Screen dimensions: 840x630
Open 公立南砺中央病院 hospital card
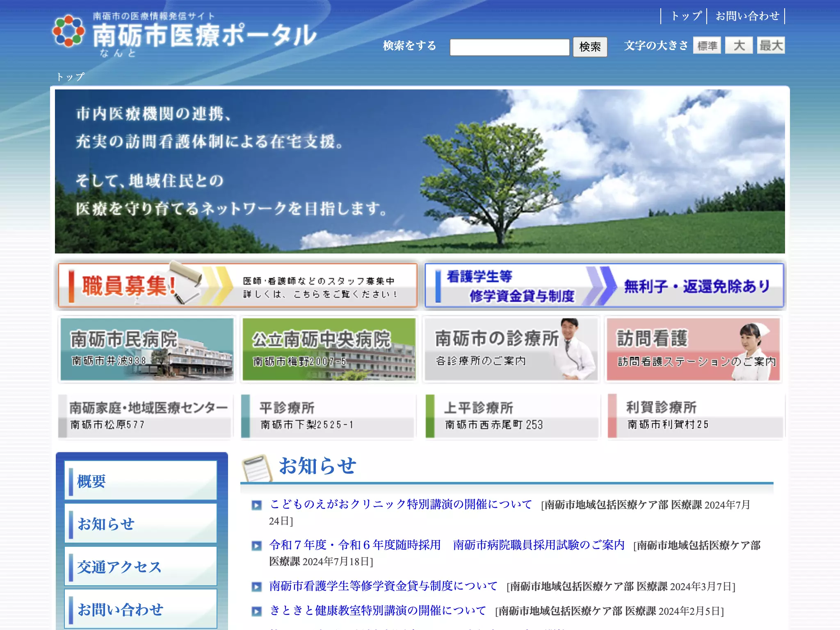(x=329, y=349)
